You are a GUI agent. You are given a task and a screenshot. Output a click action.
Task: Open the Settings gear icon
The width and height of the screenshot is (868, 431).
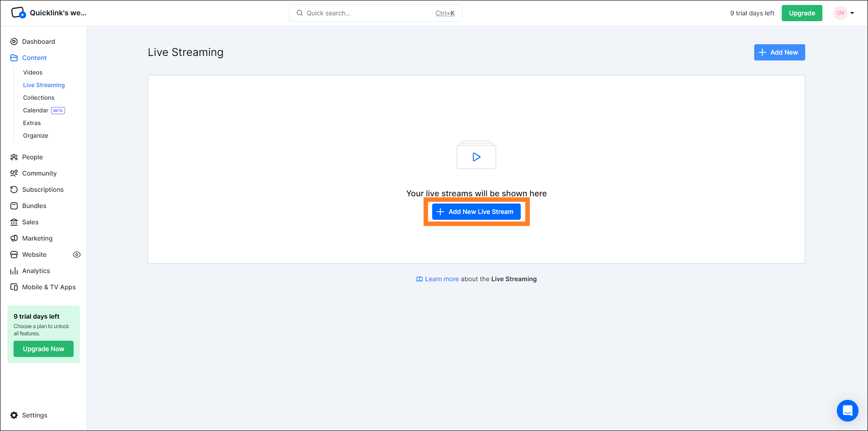[x=14, y=415]
